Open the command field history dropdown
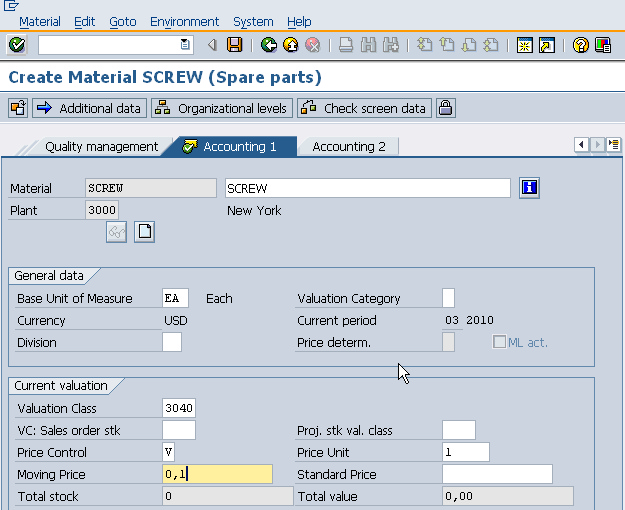This screenshot has height=510, width=625. point(185,45)
